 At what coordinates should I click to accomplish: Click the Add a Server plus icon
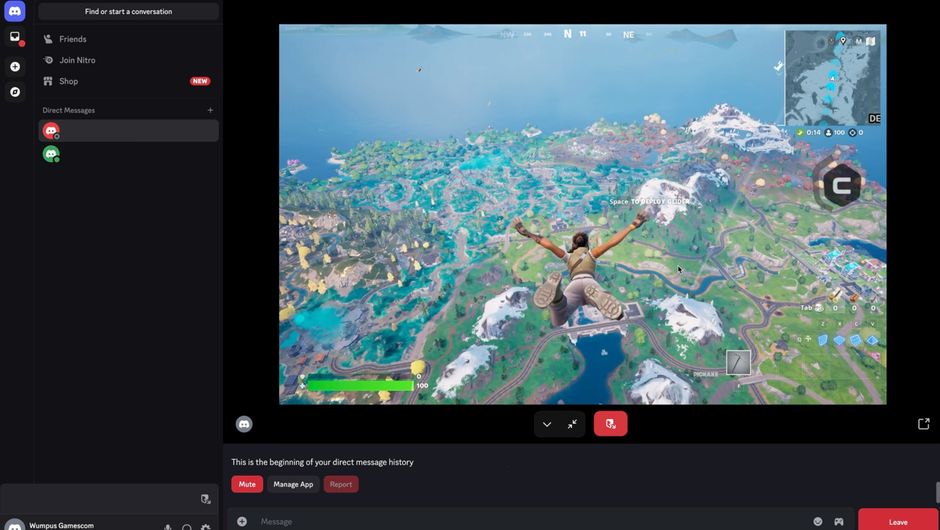point(15,67)
